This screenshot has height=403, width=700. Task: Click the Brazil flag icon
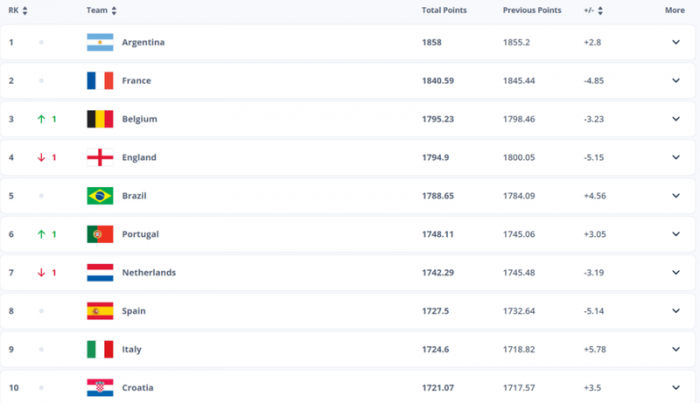click(99, 195)
